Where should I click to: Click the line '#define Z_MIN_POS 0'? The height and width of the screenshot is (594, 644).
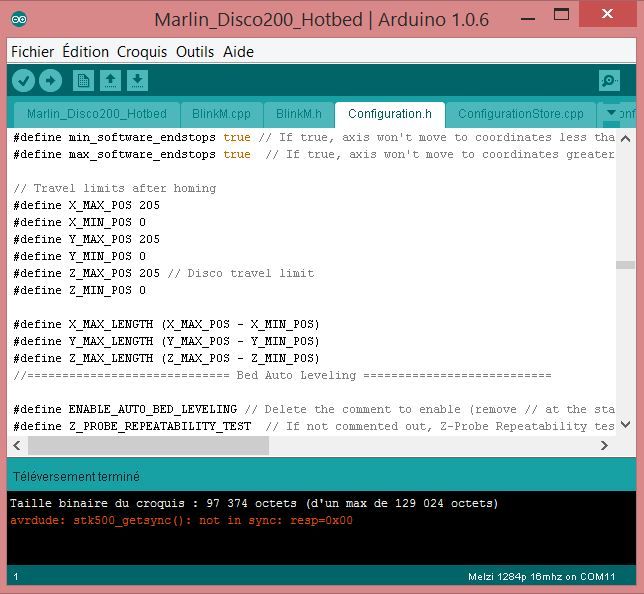click(x=79, y=290)
